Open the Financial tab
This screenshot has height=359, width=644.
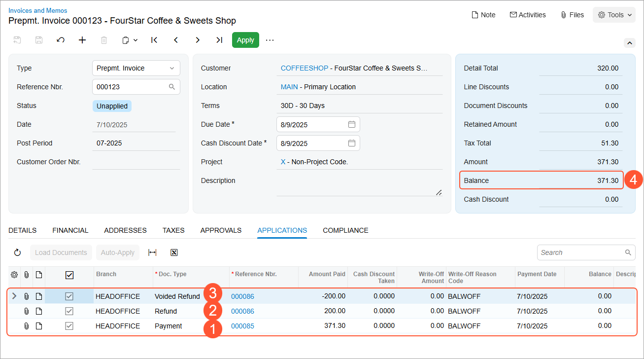(x=70, y=230)
